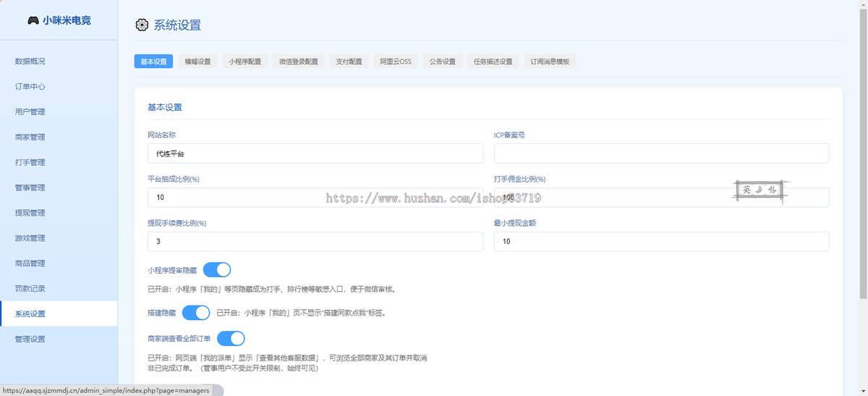This screenshot has height=396, width=868.
Task: Toggle the 商家端查看全部订单 switch
Action: click(x=231, y=338)
